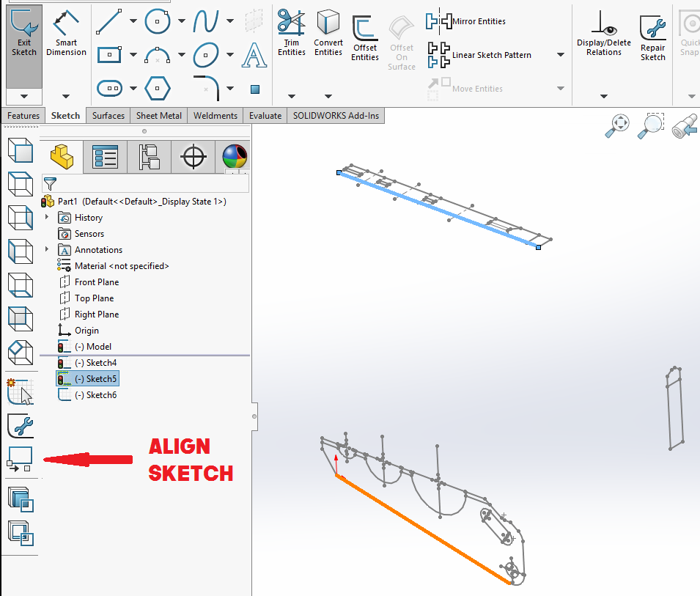Click Zoom to Fit icon

coord(618,126)
